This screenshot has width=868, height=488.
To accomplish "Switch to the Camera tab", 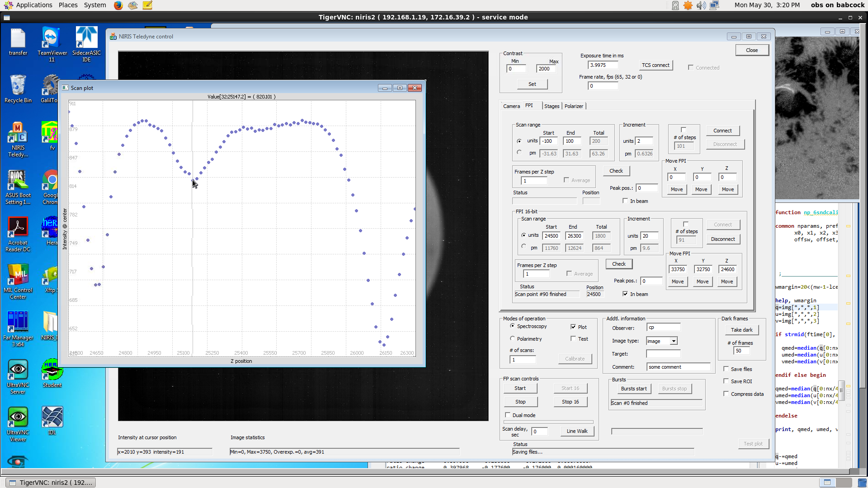I will [511, 106].
